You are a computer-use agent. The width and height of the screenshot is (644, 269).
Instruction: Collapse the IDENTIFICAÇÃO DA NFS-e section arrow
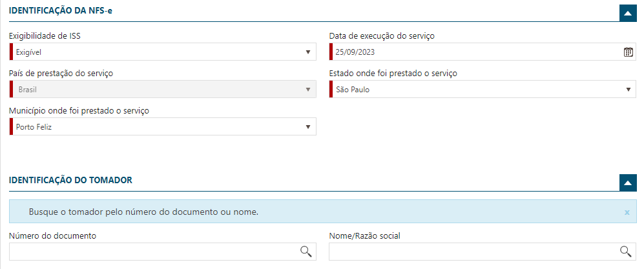[628, 13]
